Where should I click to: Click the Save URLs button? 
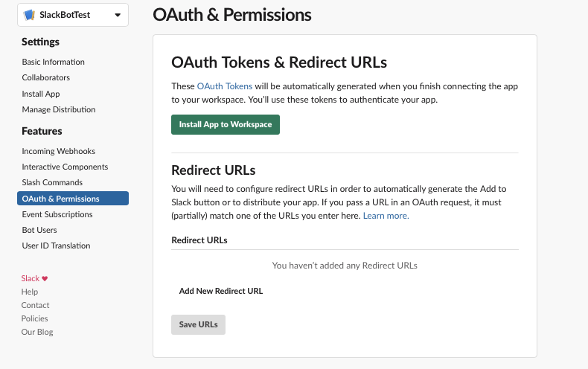(x=199, y=325)
